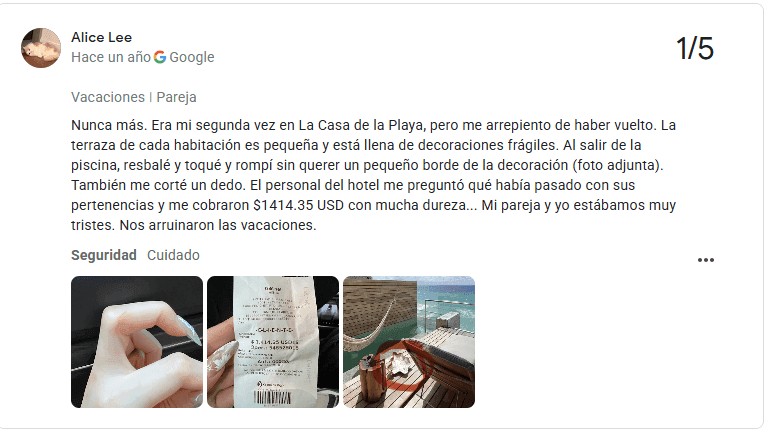Click 'Nunca más' at review start
This screenshot has height=435, width=767.
(109, 125)
